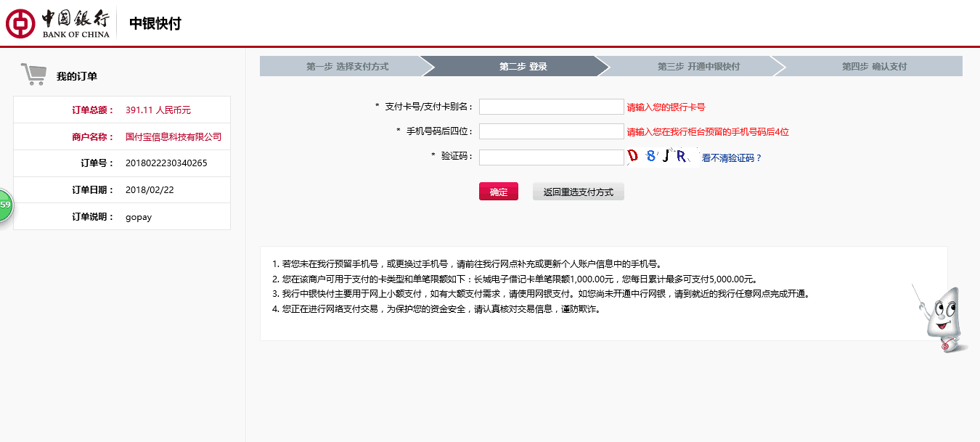Click the 返回重选支付方式 button
The width and height of the screenshot is (980, 442).
pos(579,192)
